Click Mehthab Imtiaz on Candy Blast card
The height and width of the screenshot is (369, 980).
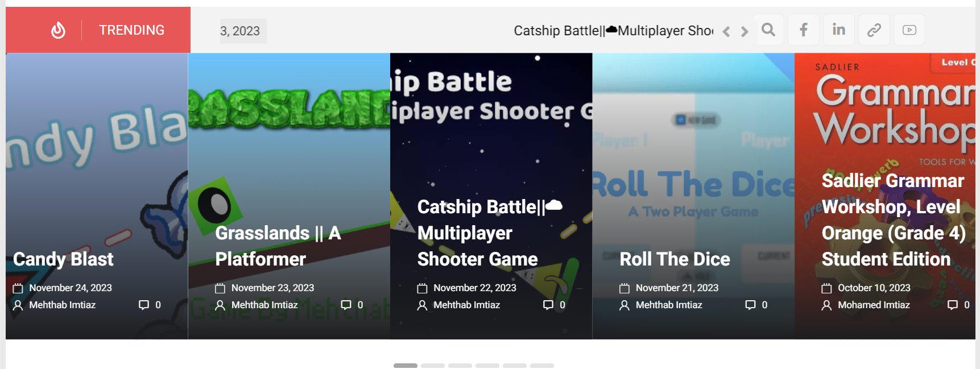click(x=63, y=305)
